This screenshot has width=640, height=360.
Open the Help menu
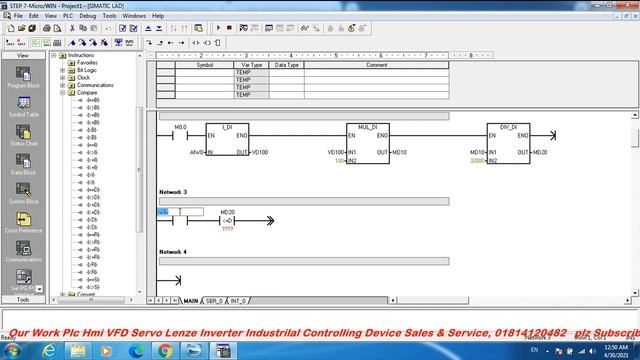point(158,16)
